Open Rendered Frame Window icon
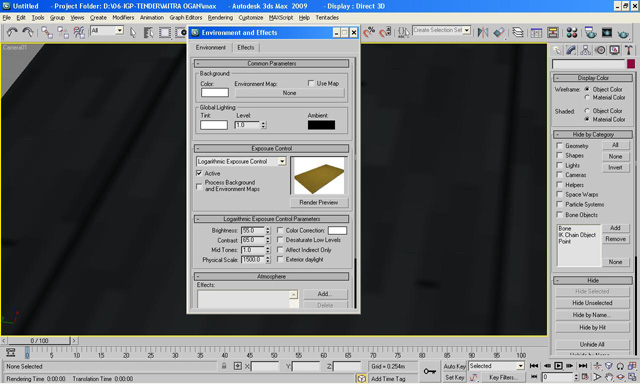 point(607,32)
